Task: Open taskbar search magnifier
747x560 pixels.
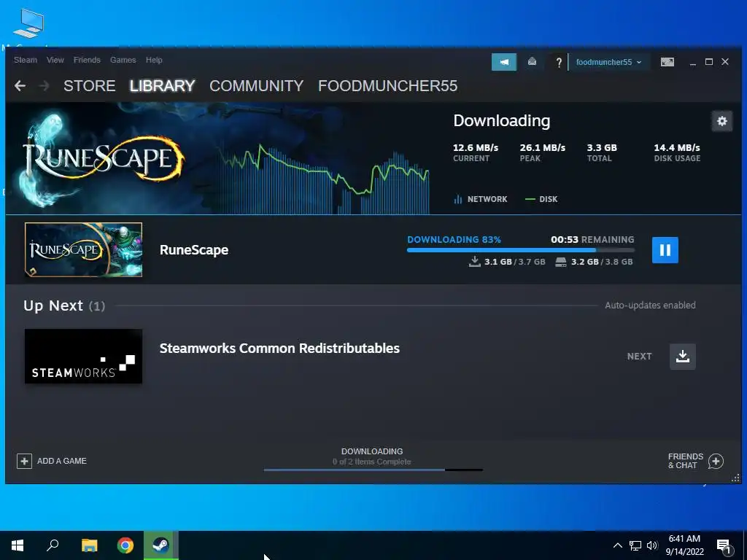Action: point(53,545)
